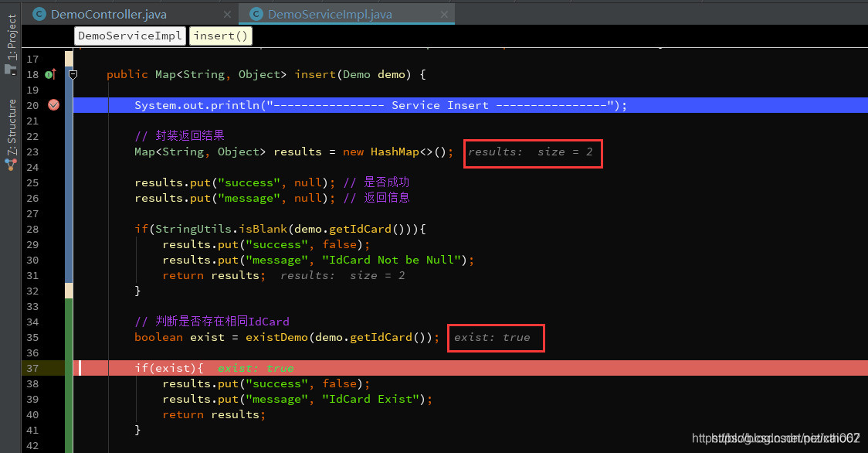Click the comment '封装返回结果'
Screen dimensions: 868x453
(190, 135)
